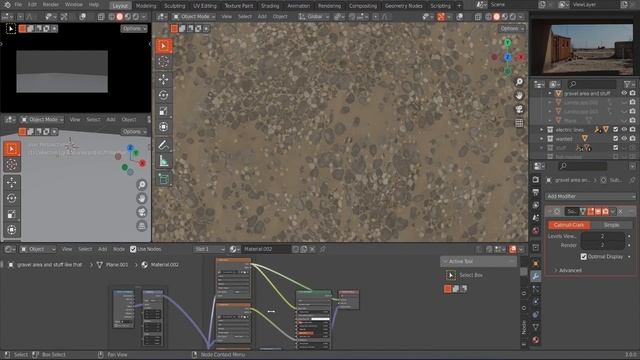640x360 pixels.
Task: Switch to the Shading workspace tab
Action: click(x=270, y=6)
